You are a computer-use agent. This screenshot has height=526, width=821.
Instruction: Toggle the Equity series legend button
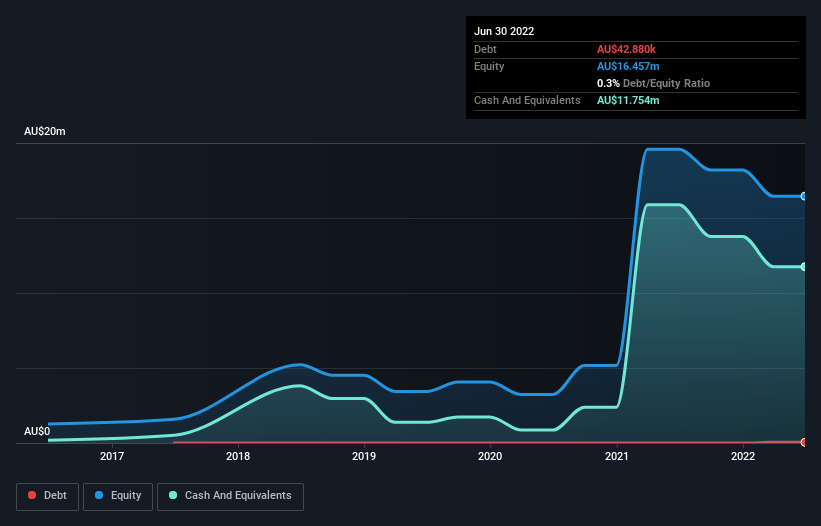(118, 496)
